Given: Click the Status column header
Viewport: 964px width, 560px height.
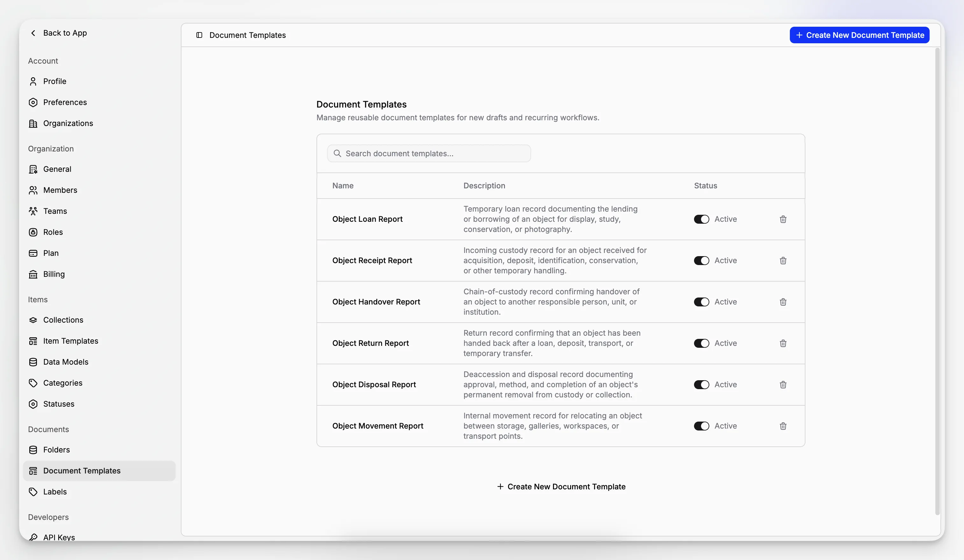Looking at the screenshot, I should click(705, 186).
